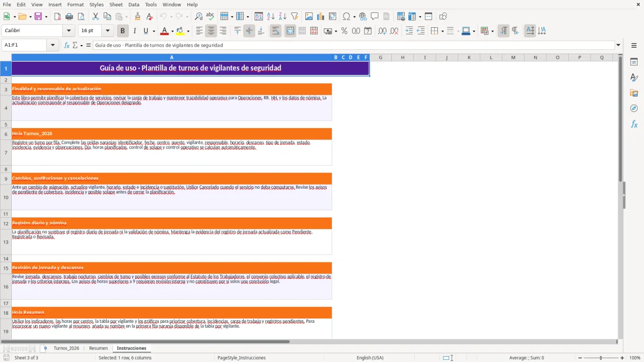This screenshot has height=362, width=644.
Task: Toggle Wrap Text
Action: click(x=276, y=31)
